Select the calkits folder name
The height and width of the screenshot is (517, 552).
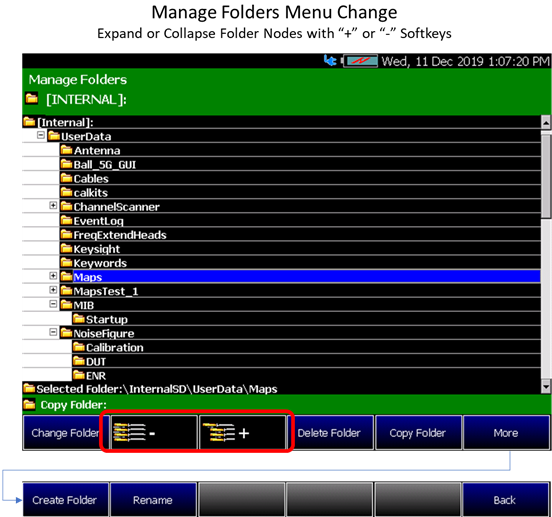91,193
